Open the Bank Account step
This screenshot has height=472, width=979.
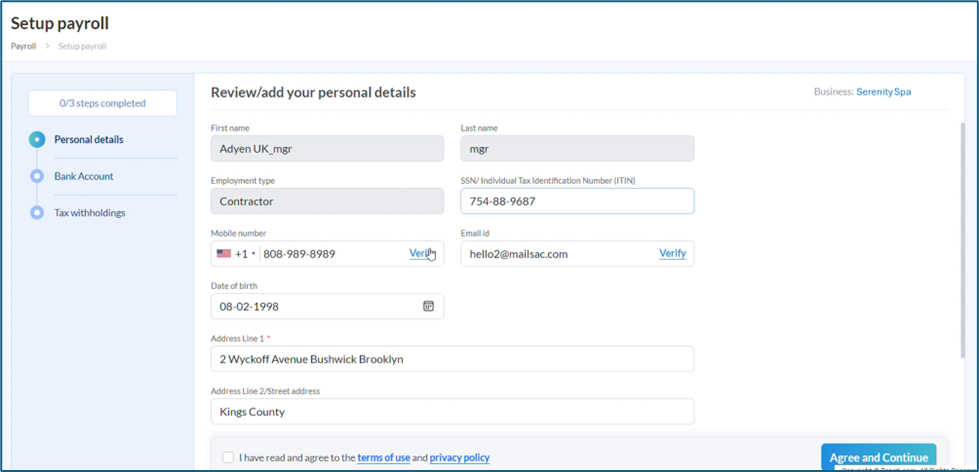[x=84, y=176]
